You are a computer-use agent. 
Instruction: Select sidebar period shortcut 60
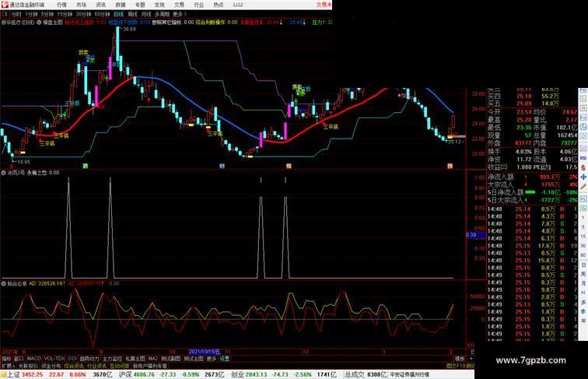point(583,255)
